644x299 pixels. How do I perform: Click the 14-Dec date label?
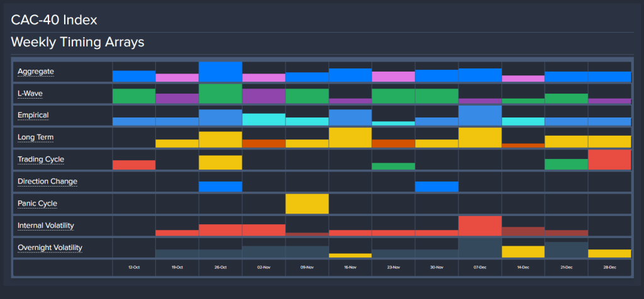pos(523,268)
